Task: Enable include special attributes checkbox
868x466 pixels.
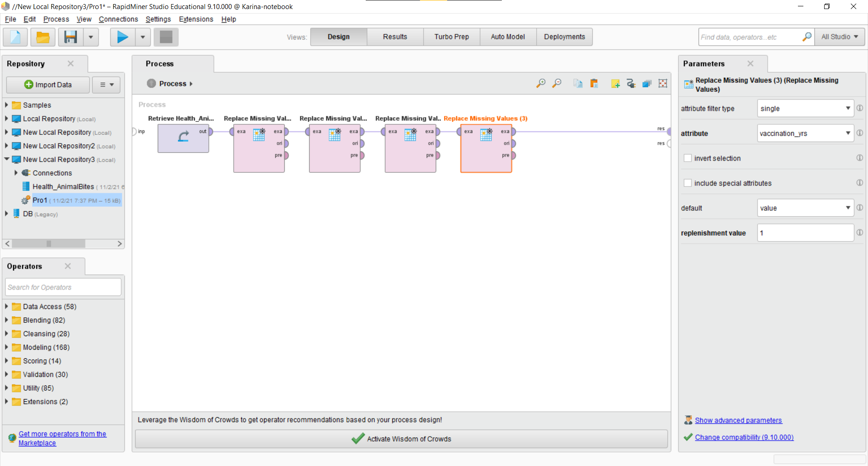Action: tap(688, 183)
